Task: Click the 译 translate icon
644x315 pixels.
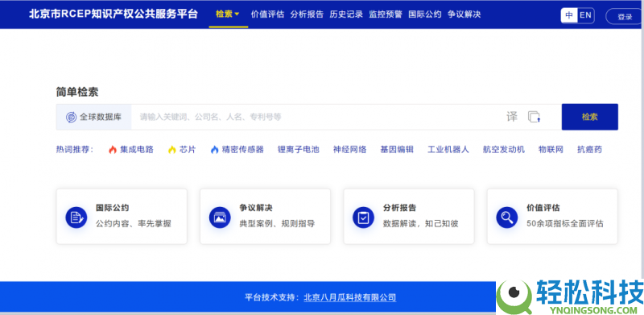Action: [x=512, y=117]
